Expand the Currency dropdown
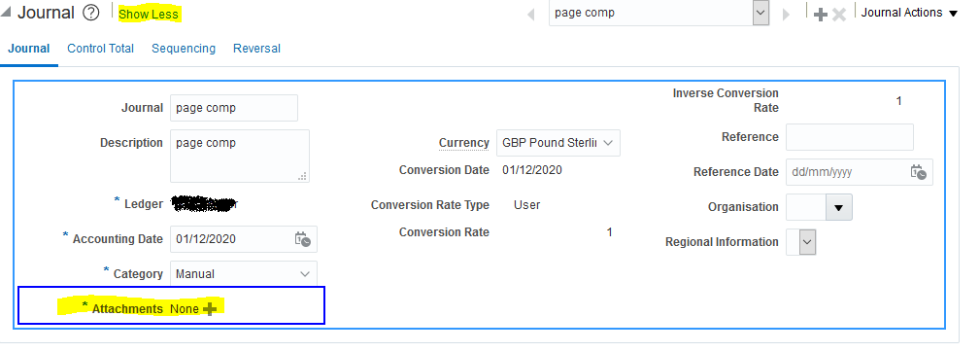Image resolution: width=980 pixels, height=352 pixels. click(x=608, y=143)
